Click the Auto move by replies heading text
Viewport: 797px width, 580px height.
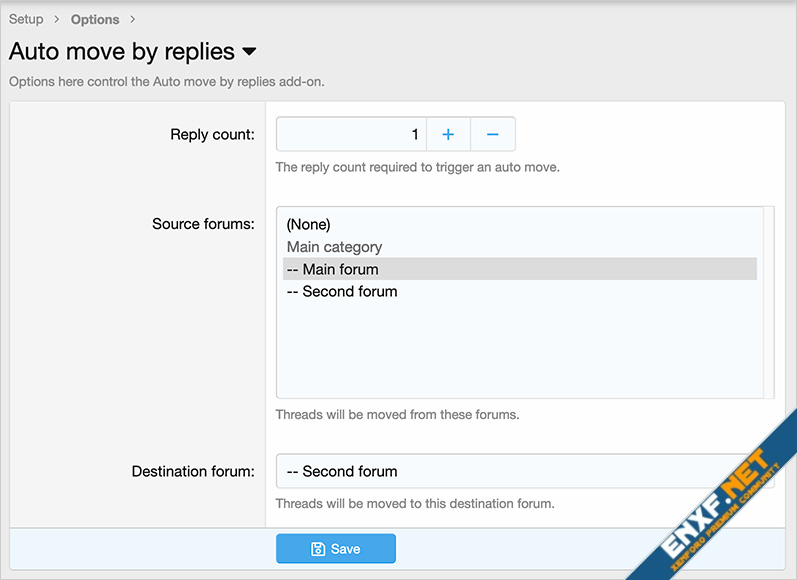[122, 52]
